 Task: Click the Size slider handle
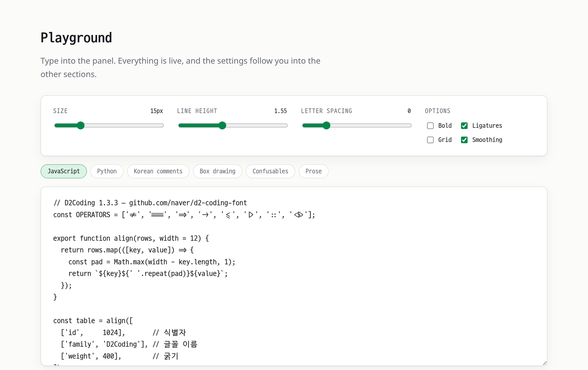point(81,126)
